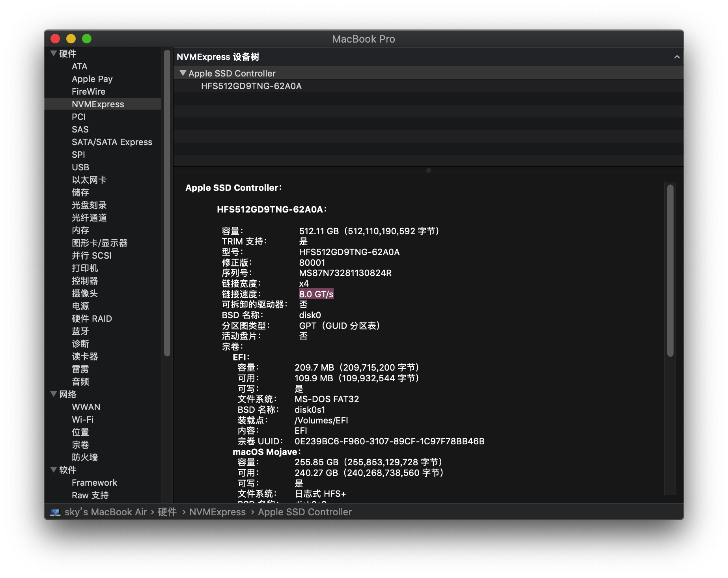Click the green zoom window button

click(x=87, y=39)
